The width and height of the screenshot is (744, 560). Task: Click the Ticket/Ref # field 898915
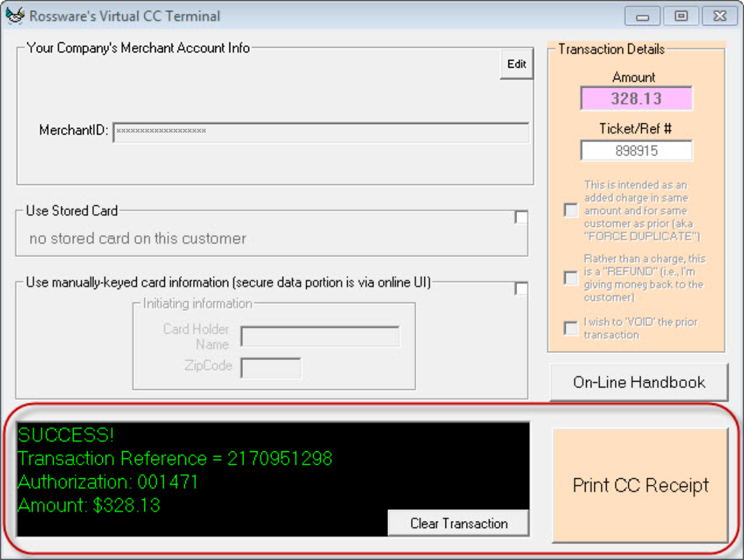point(636,150)
